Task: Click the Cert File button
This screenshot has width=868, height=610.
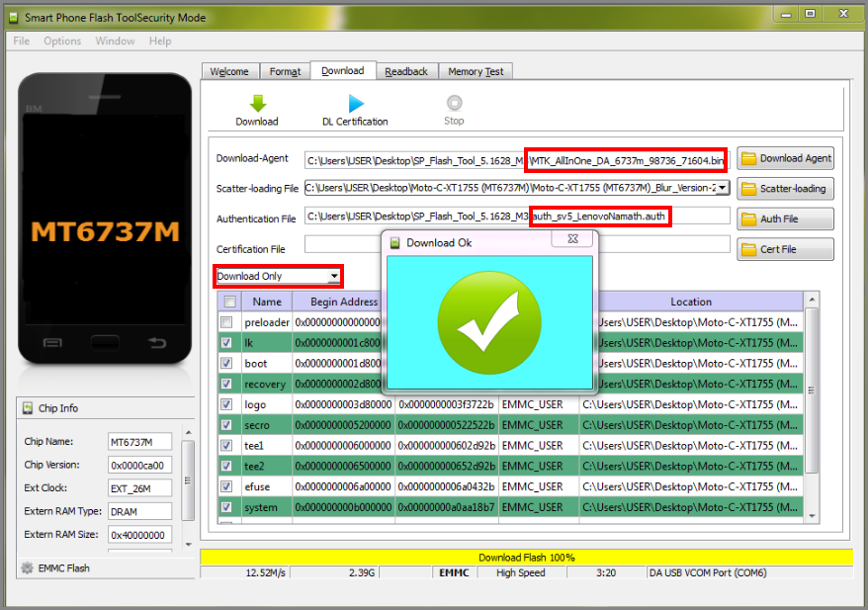Action: click(x=785, y=249)
